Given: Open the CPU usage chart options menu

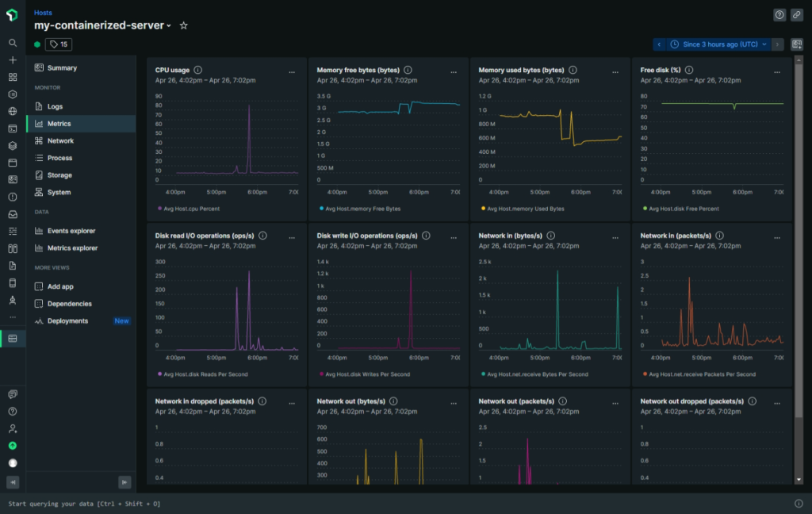Looking at the screenshot, I should click(292, 72).
